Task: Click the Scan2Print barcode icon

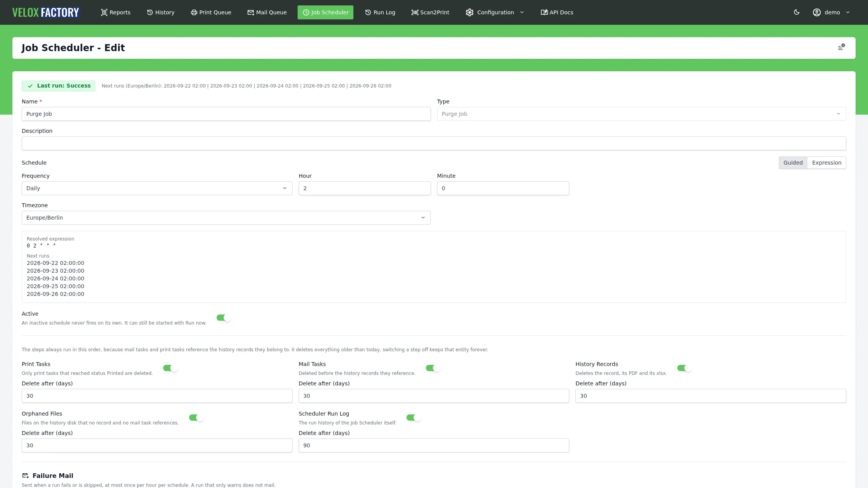Action: (415, 12)
